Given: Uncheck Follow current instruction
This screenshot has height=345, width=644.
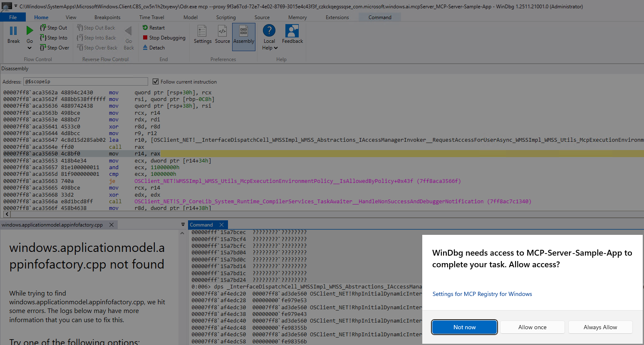Looking at the screenshot, I should (156, 82).
